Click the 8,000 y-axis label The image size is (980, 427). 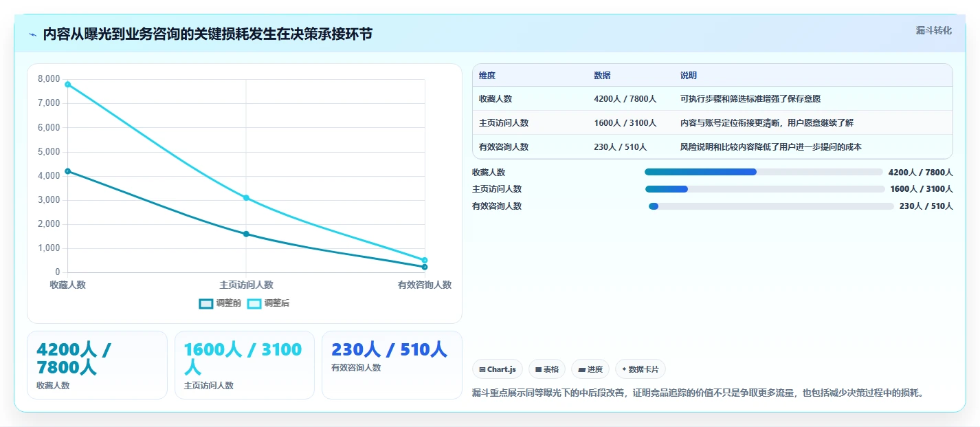[x=49, y=79]
